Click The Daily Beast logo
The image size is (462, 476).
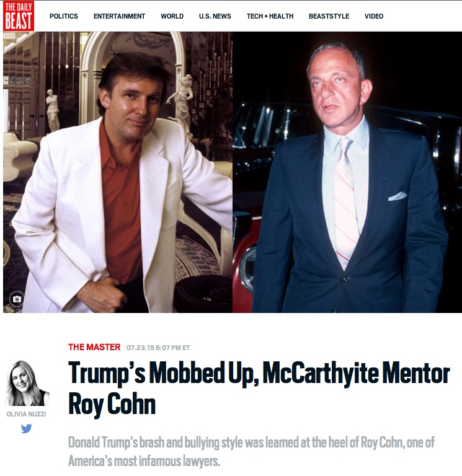pos(19,15)
